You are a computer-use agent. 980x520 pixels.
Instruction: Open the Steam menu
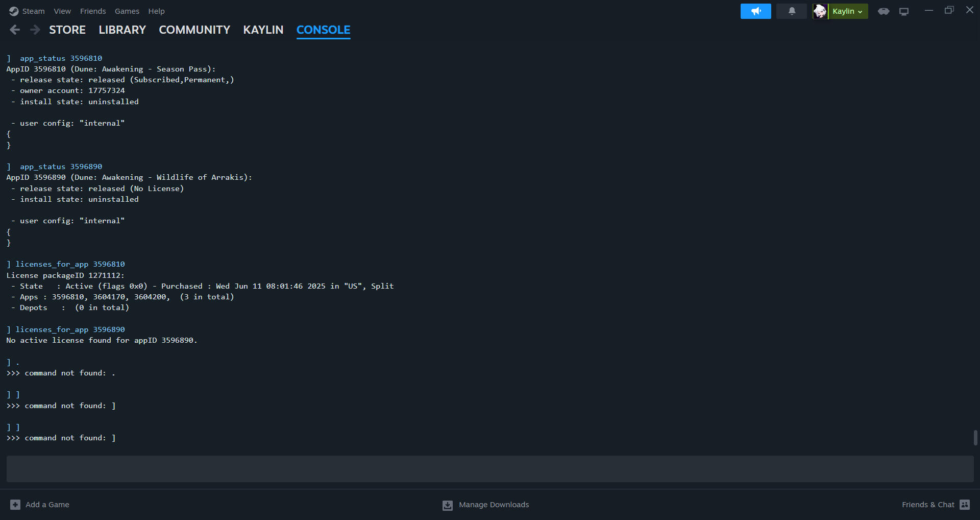coord(33,11)
